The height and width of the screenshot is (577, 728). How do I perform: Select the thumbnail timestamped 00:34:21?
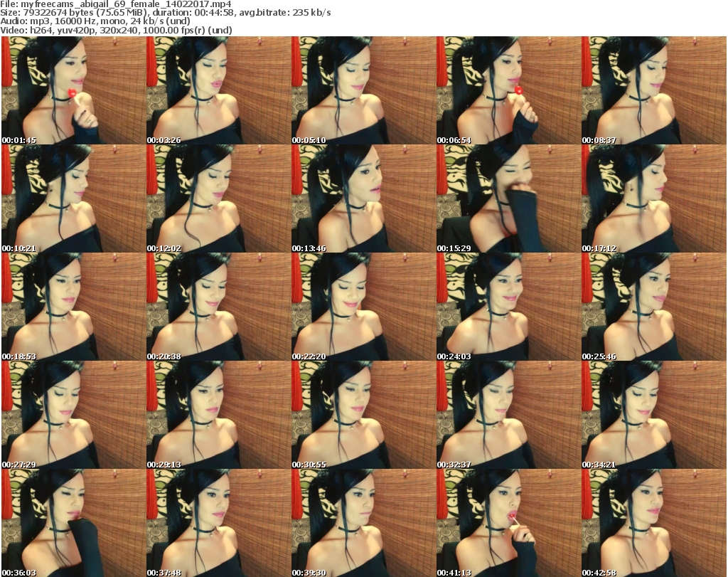654,415
